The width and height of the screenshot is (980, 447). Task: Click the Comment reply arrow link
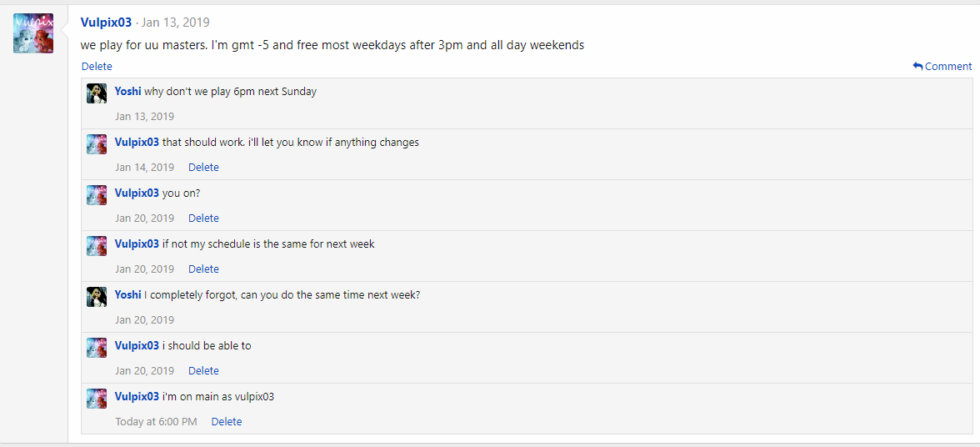pos(942,67)
